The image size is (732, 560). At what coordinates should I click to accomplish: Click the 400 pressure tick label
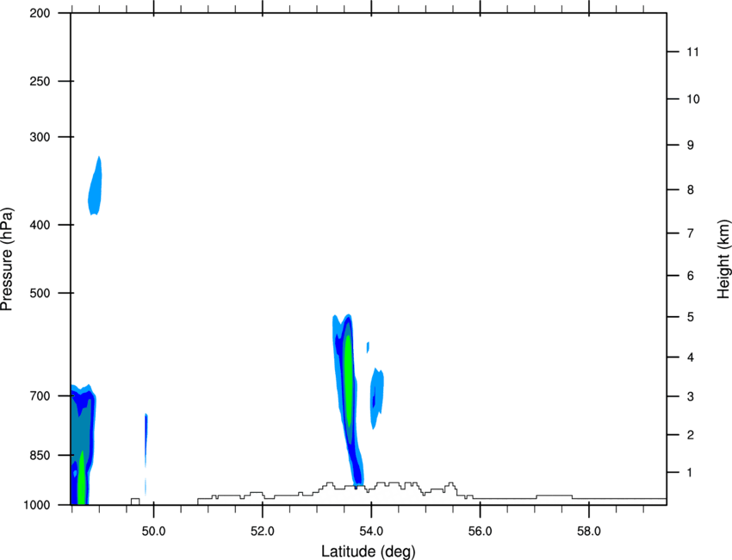point(40,225)
